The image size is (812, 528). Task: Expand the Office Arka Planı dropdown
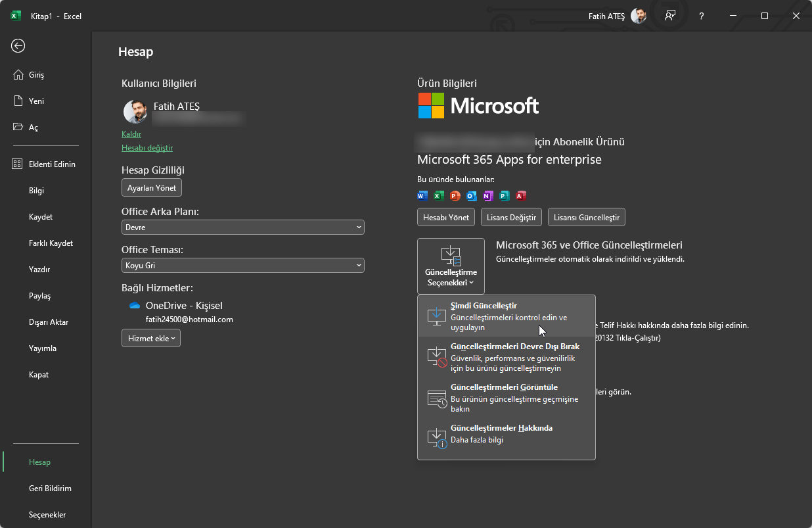(242, 227)
